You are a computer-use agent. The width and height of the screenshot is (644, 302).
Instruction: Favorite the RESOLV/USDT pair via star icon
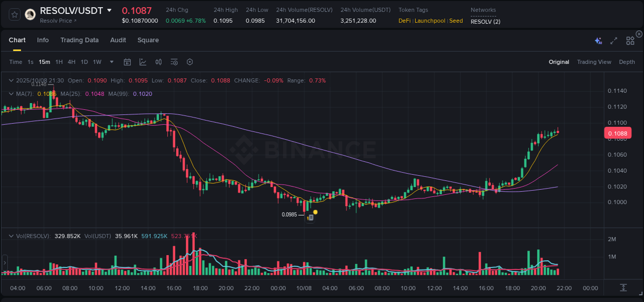click(x=14, y=14)
